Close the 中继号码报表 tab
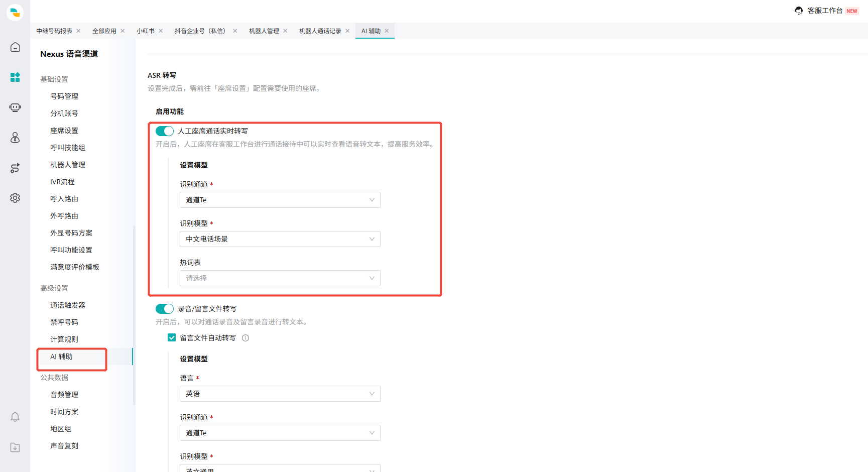 click(x=78, y=31)
